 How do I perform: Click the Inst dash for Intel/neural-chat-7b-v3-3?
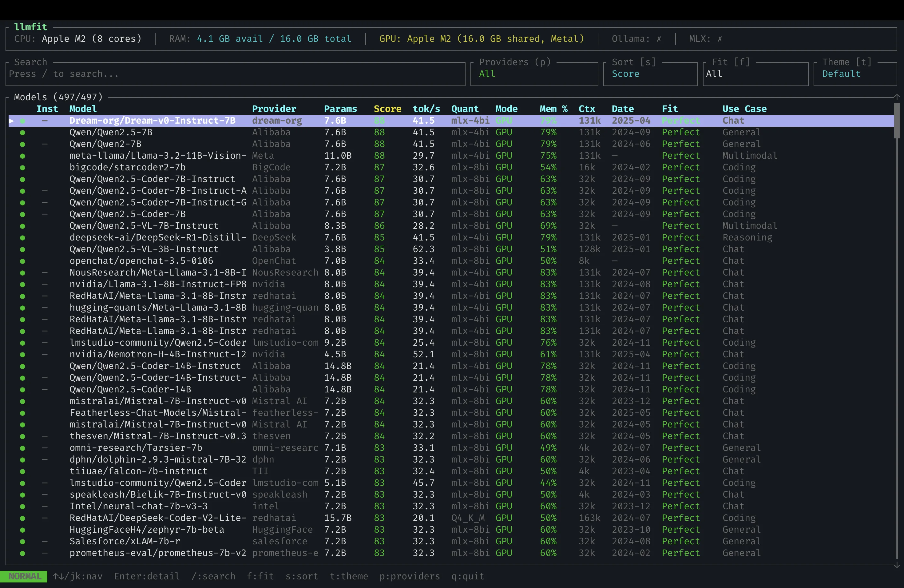pos(45,506)
